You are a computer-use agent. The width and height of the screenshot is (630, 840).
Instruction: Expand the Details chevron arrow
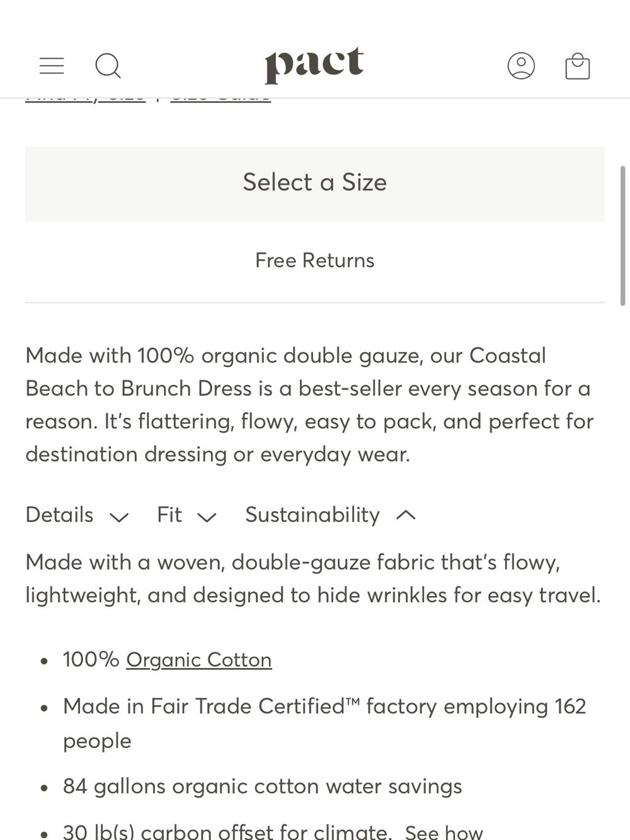click(x=119, y=517)
